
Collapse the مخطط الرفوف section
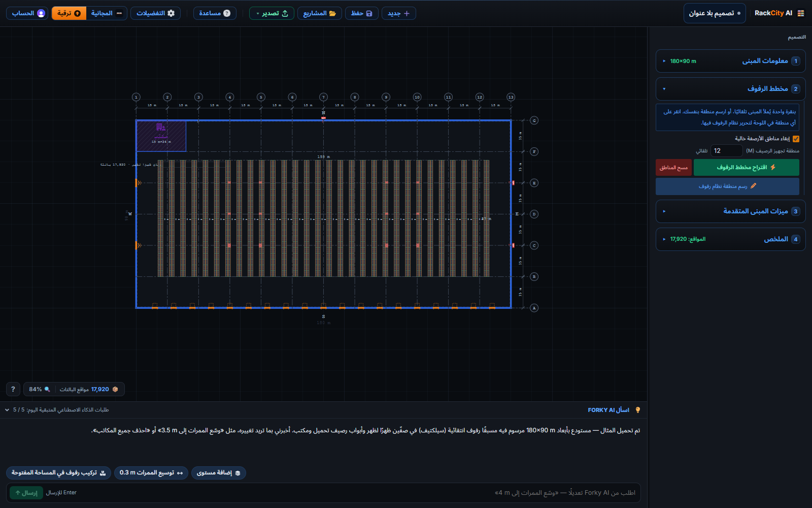pos(730,89)
